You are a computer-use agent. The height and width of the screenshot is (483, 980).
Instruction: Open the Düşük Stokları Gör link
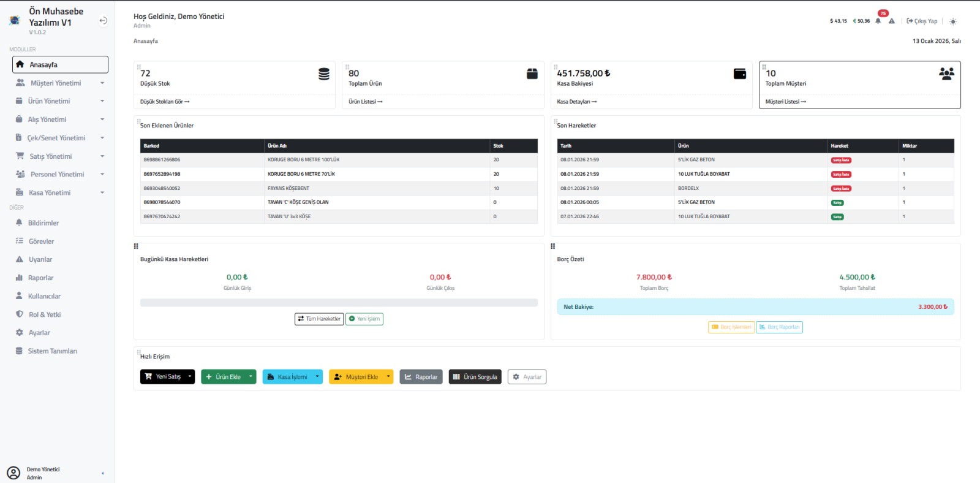tap(165, 102)
